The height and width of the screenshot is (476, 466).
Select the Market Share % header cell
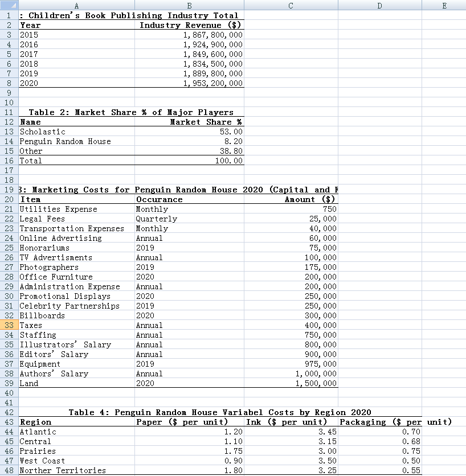coord(189,122)
